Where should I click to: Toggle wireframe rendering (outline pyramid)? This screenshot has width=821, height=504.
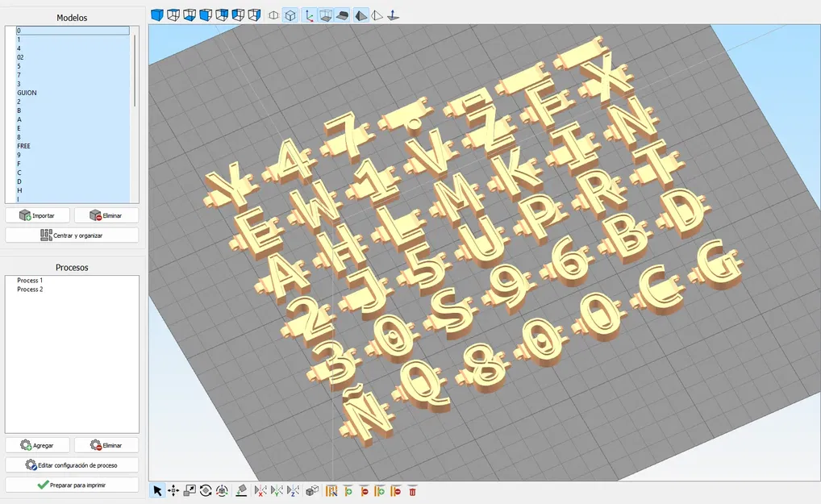pos(377,15)
